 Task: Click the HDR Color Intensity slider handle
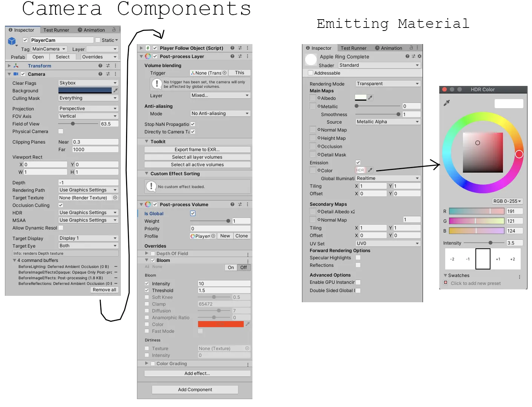pos(490,243)
